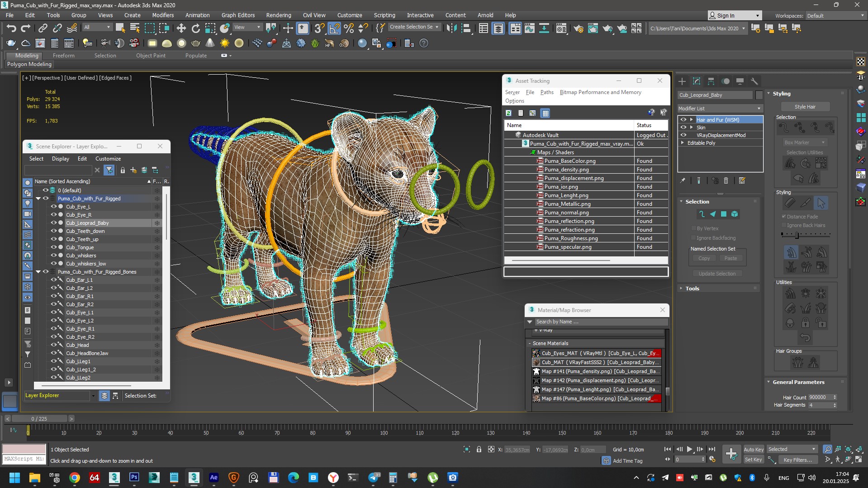Toggle Skin modifier eye icon
868x488 pixels.
tap(683, 128)
